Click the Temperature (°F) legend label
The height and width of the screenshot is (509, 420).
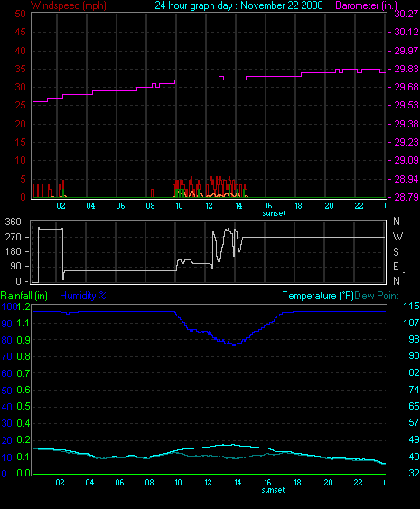[x=318, y=296]
